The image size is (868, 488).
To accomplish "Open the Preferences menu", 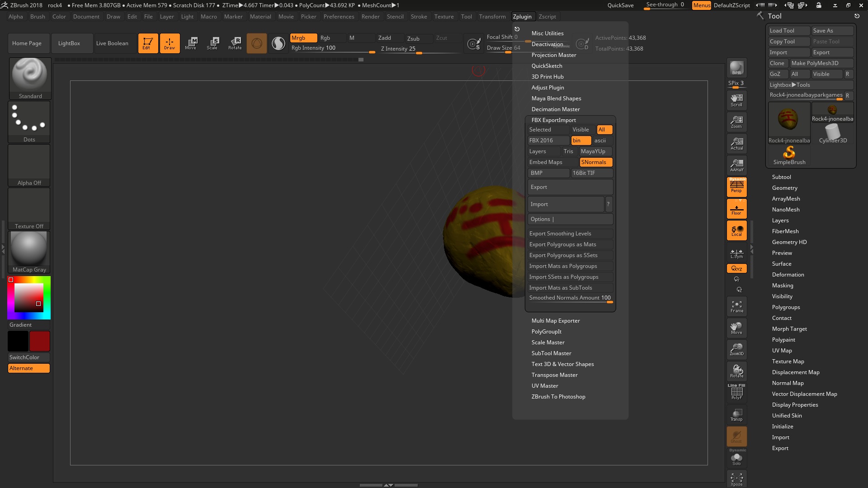I will (339, 17).
